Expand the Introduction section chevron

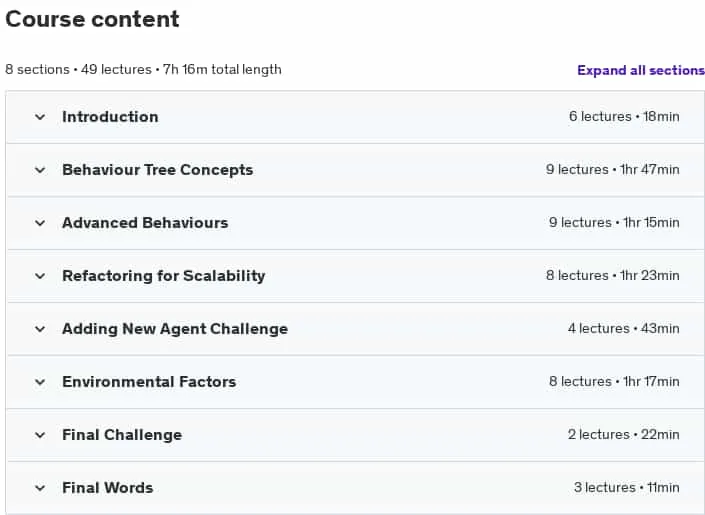click(40, 117)
